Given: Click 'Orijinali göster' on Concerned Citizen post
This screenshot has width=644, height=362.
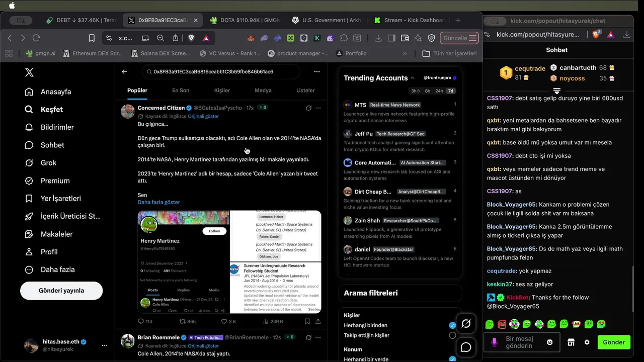Looking at the screenshot, I should (203, 116).
